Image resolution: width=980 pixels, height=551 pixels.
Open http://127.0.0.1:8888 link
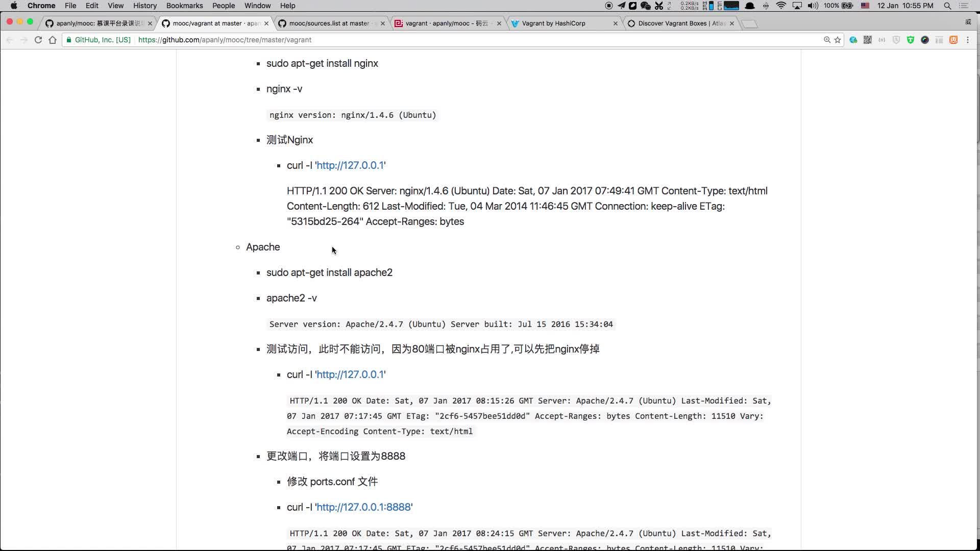(x=363, y=507)
